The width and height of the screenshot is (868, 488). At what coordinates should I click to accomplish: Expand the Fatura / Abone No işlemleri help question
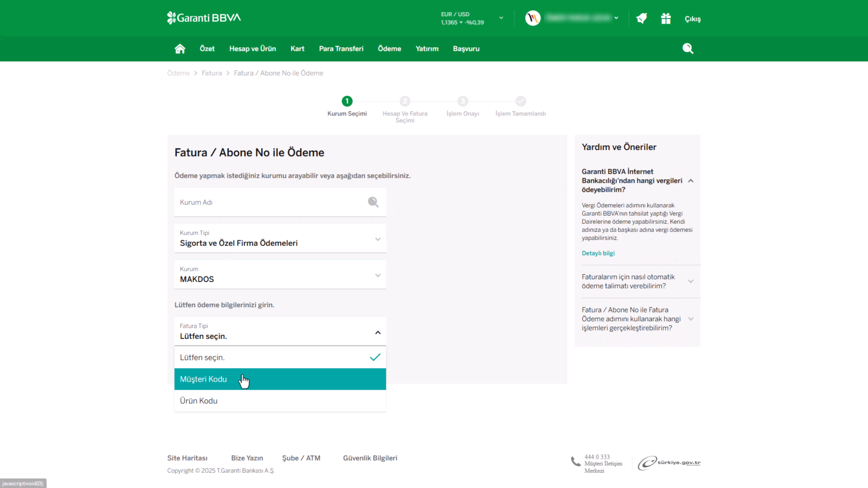coord(691,319)
